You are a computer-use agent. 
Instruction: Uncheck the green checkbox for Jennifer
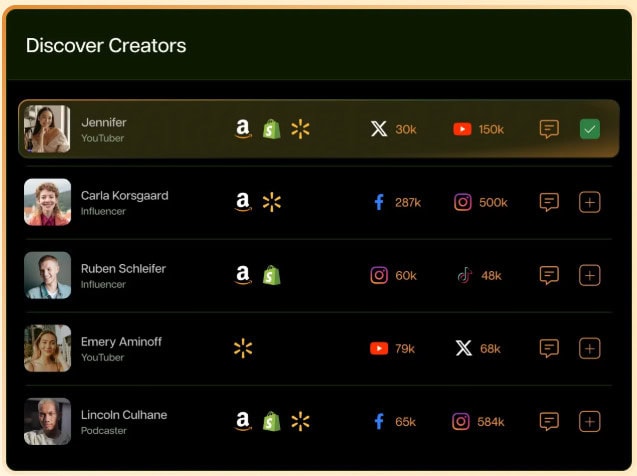pos(590,129)
